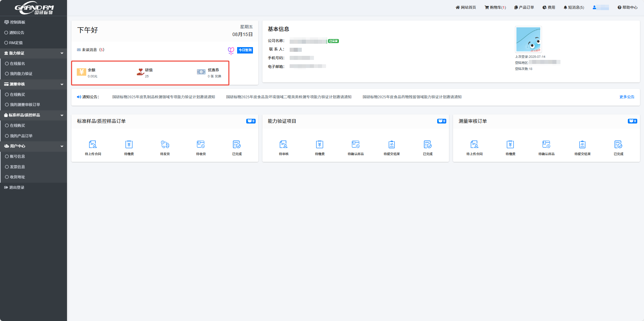Open the 购物车 cart in top bar

(x=495, y=7)
